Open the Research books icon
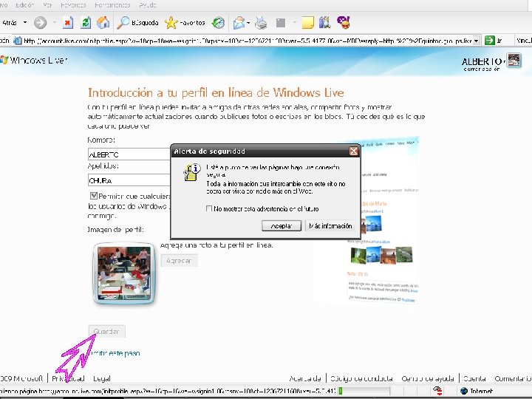 point(325,23)
